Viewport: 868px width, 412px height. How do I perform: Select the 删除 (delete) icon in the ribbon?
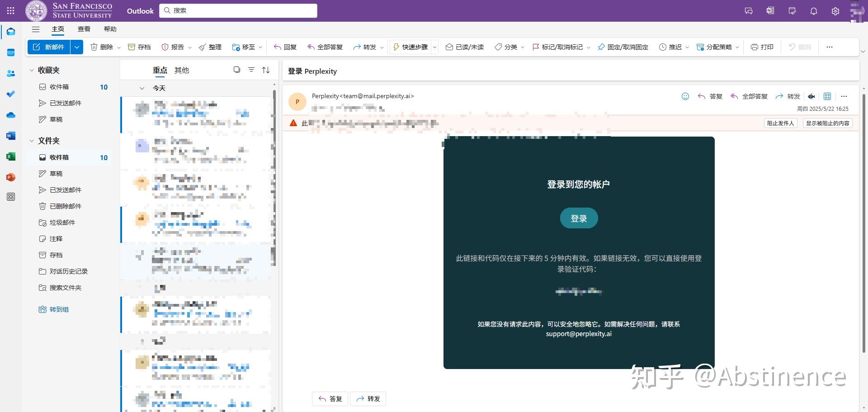click(x=94, y=47)
